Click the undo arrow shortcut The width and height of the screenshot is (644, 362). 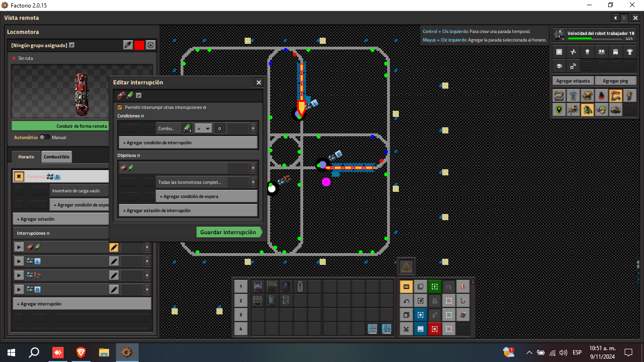(x=406, y=300)
